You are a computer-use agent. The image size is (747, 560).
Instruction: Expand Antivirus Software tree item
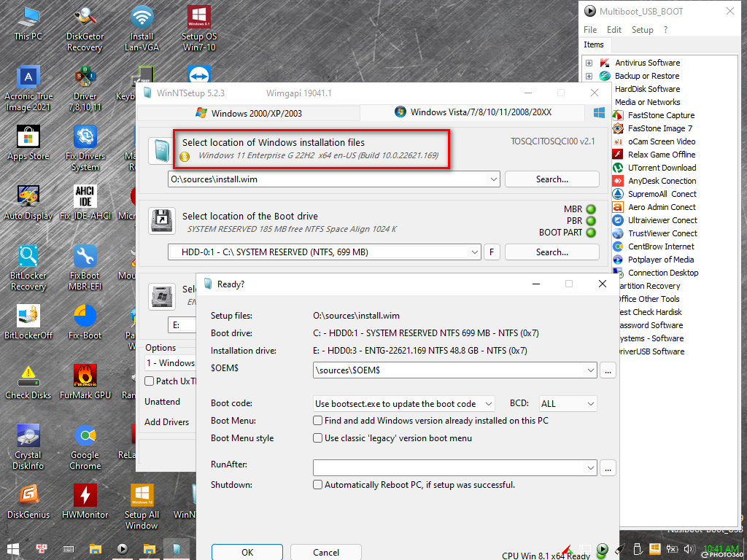pos(589,63)
